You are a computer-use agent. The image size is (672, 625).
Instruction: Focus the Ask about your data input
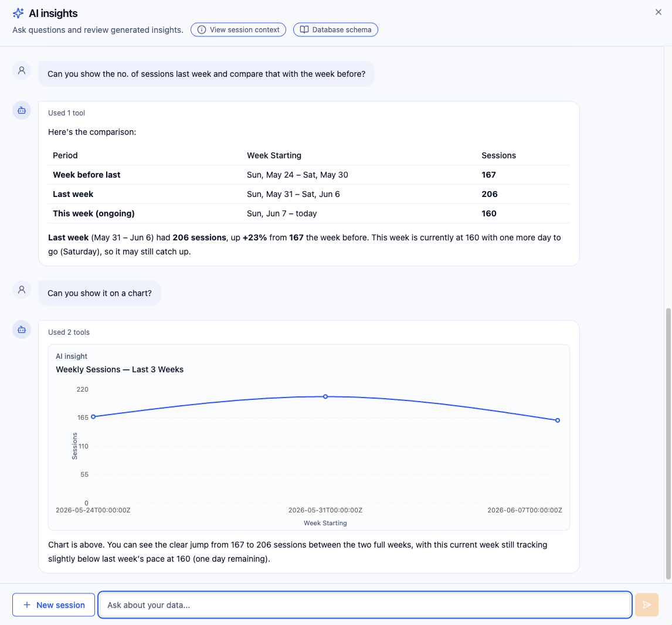tap(365, 605)
